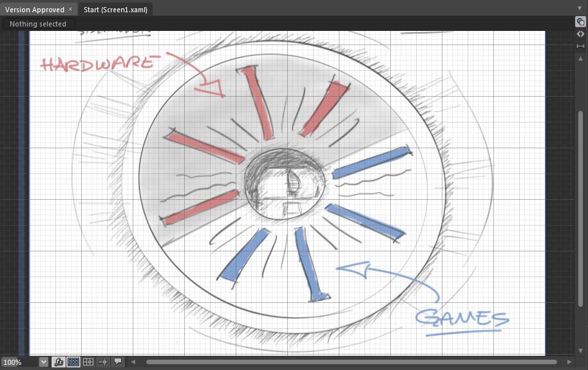Viewport: 588px width, 370px height.
Task: Open the document tabs list dropdown arrow
Action: (x=580, y=8)
